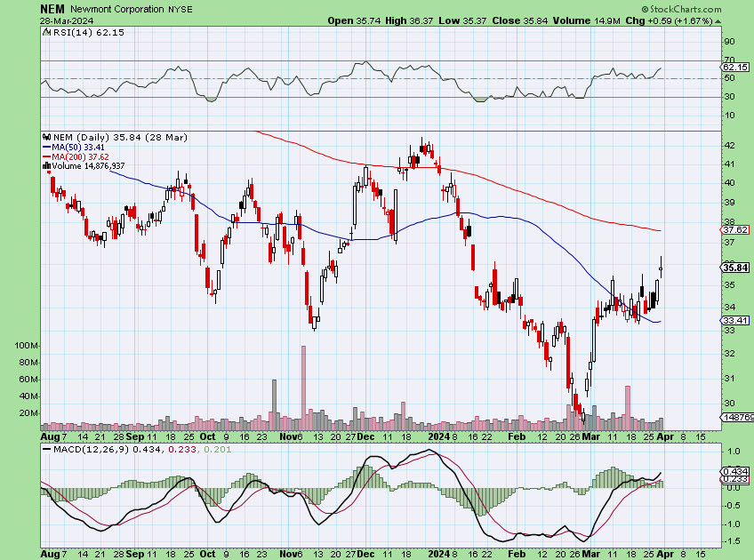Click the MA(200) 37.62 legend text
The image size is (754, 560).
(80, 157)
